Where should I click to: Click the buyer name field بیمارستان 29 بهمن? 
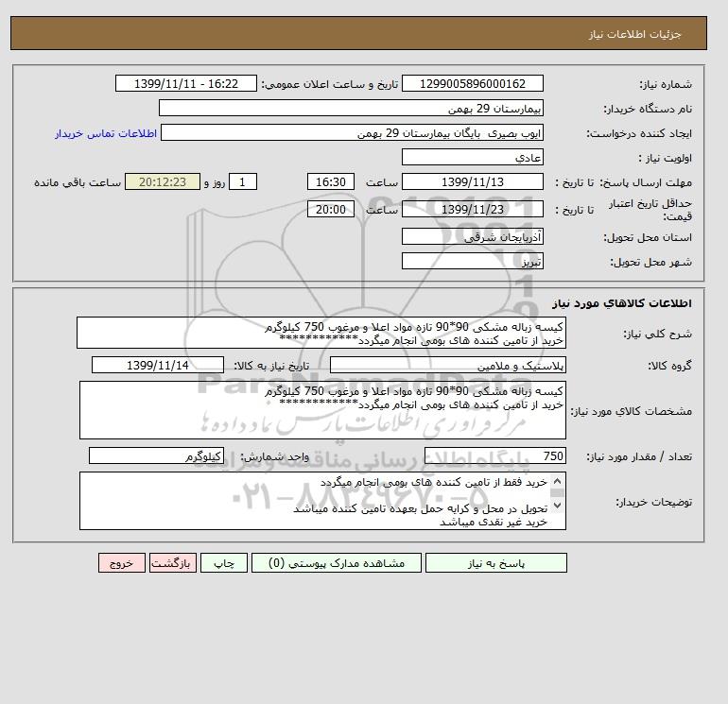pos(351,108)
